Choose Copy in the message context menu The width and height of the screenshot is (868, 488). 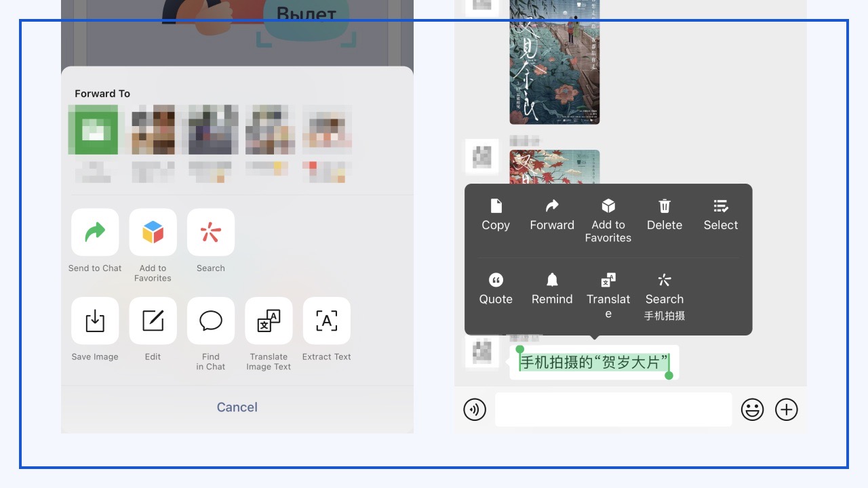(496, 215)
